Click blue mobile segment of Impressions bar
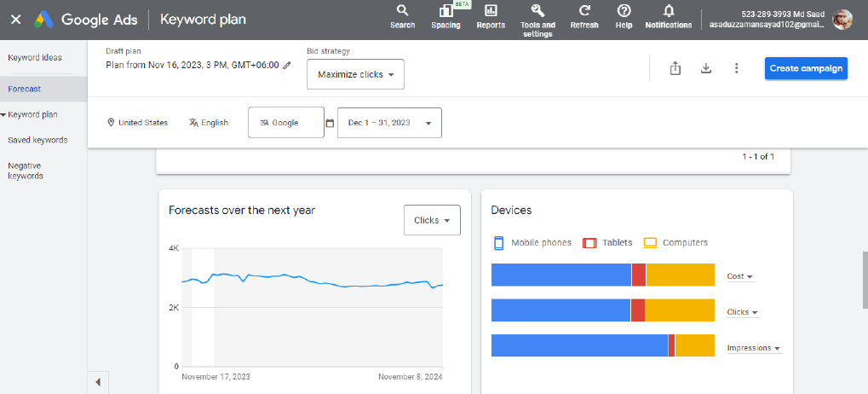 point(579,345)
